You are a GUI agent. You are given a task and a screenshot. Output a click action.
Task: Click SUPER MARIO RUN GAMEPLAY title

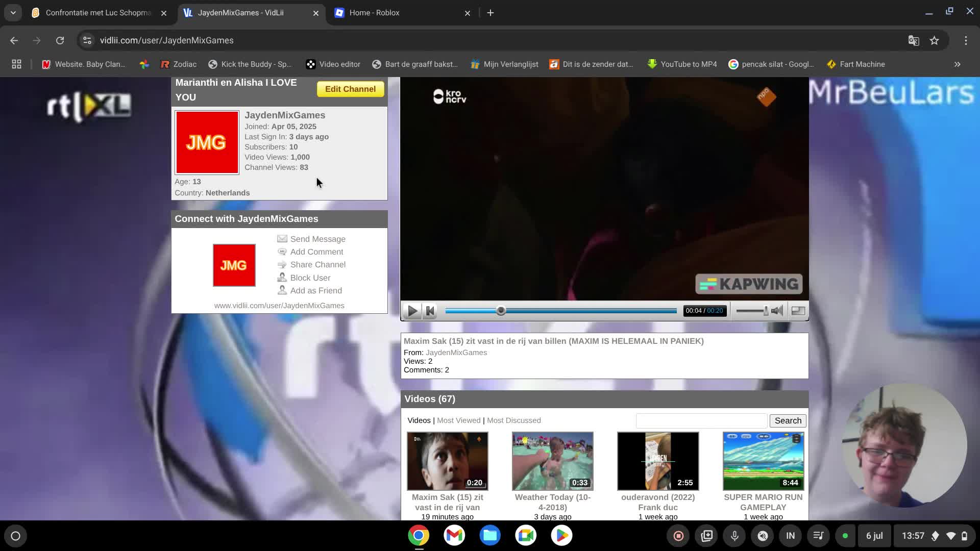click(x=763, y=502)
